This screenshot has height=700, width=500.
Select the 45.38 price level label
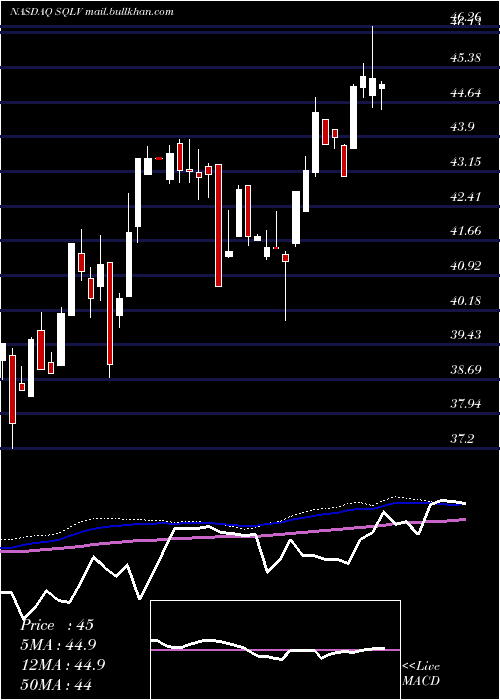[467, 58]
